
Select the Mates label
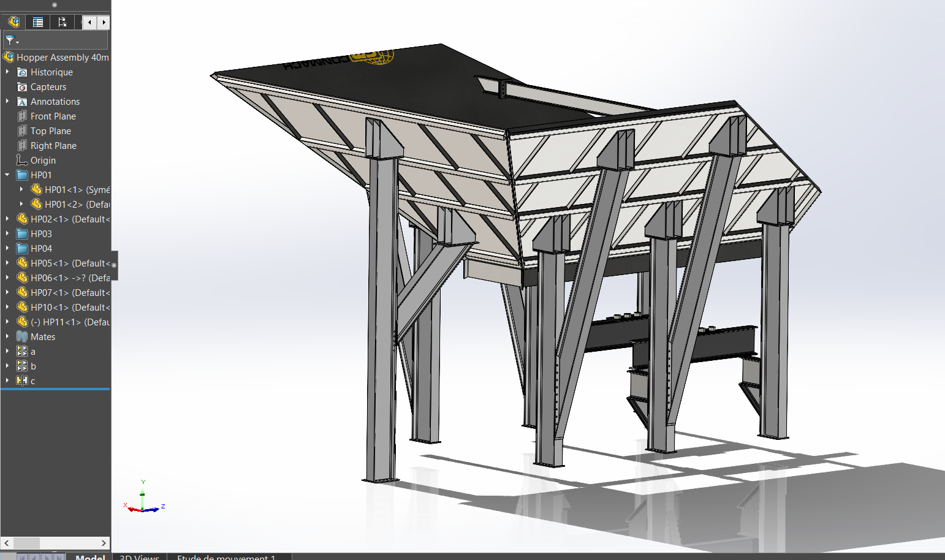pos(43,336)
